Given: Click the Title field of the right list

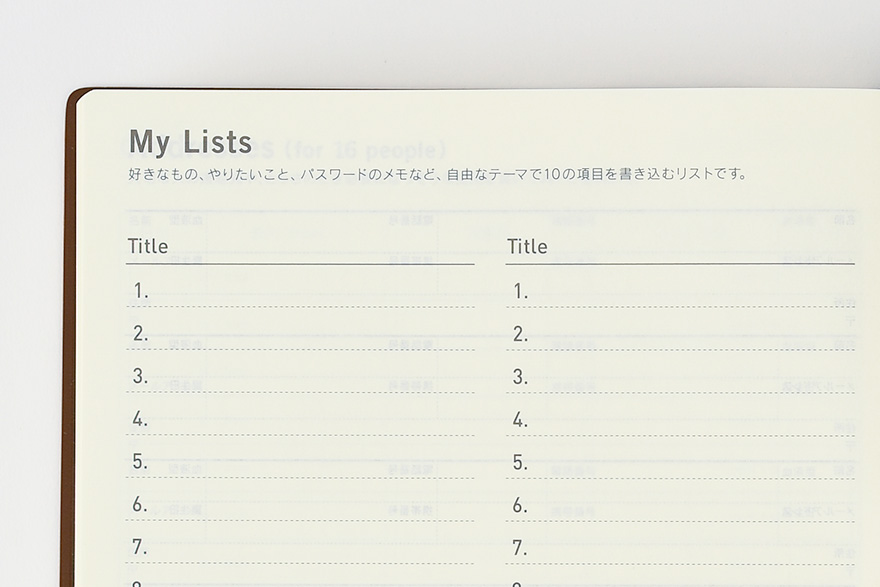Looking at the screenshot, I should pyautogui.click(x=680, y=247).
